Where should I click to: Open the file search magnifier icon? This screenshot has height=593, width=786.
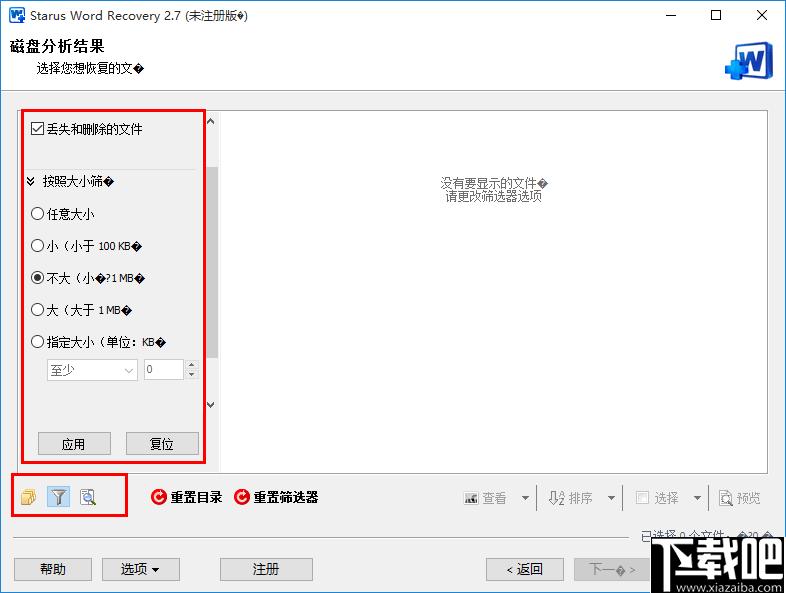88,497
